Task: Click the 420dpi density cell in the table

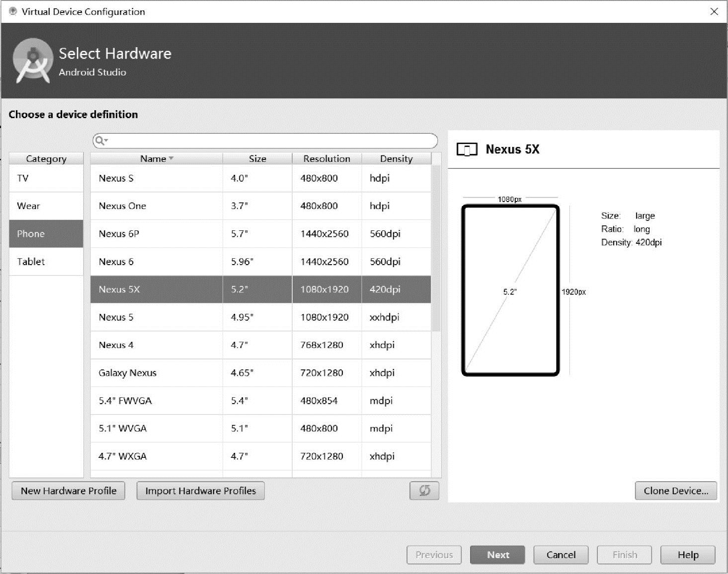Action: 397,289
